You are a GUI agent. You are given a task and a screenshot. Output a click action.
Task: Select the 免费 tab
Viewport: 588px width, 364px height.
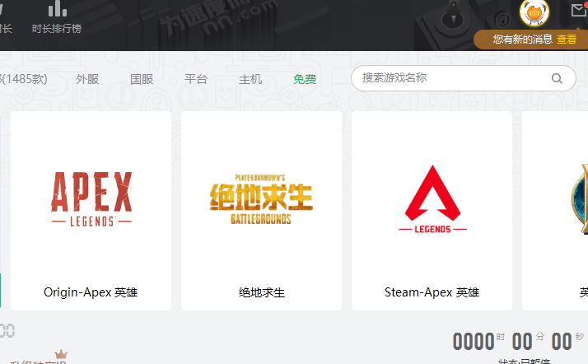[305, 79]
